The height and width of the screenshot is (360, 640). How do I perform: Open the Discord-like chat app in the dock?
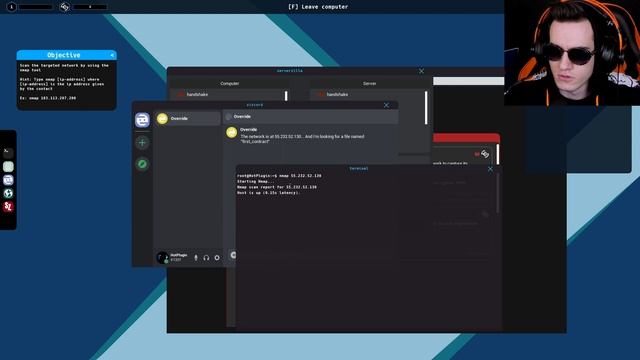8,180
